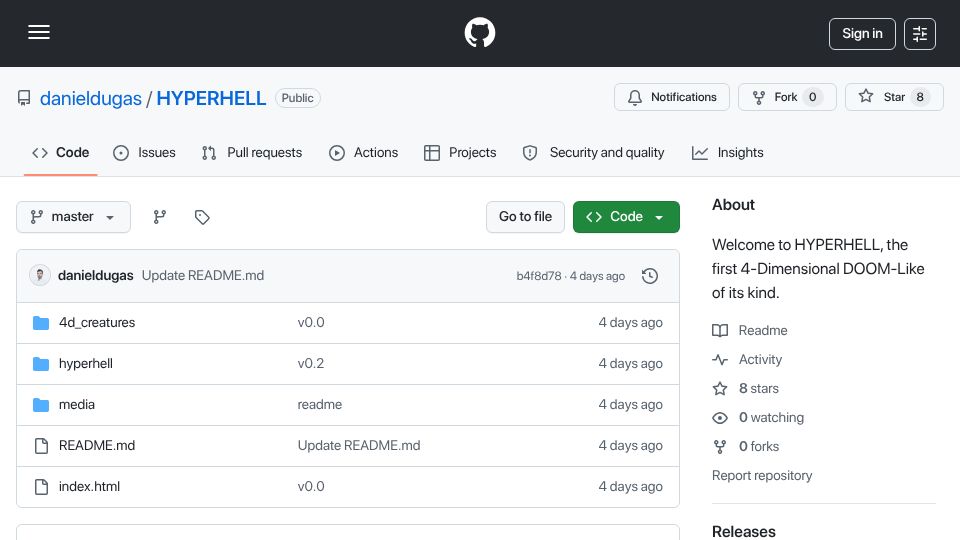Click README.md file icon
The width and height of the screenshot is (960, 540).
click(x=41, y=446)
